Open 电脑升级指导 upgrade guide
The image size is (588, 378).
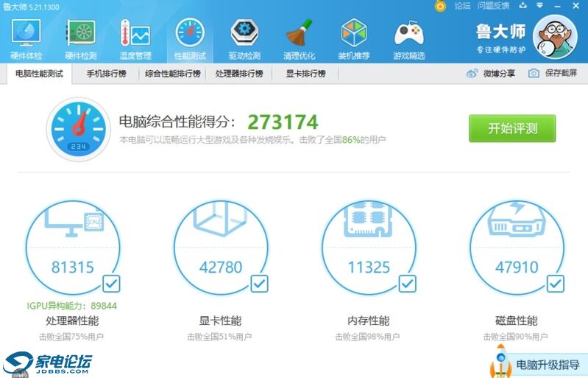[x=548, y=365]
